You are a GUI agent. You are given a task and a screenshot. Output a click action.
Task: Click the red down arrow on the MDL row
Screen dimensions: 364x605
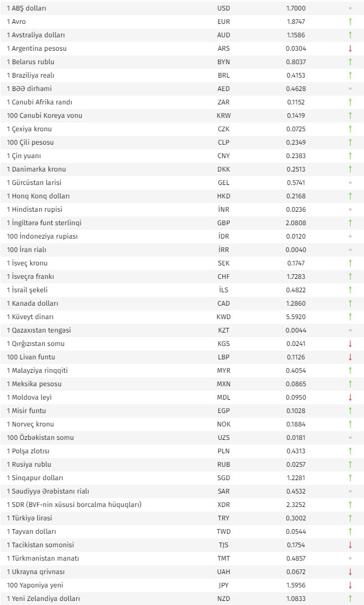[350, 397]
